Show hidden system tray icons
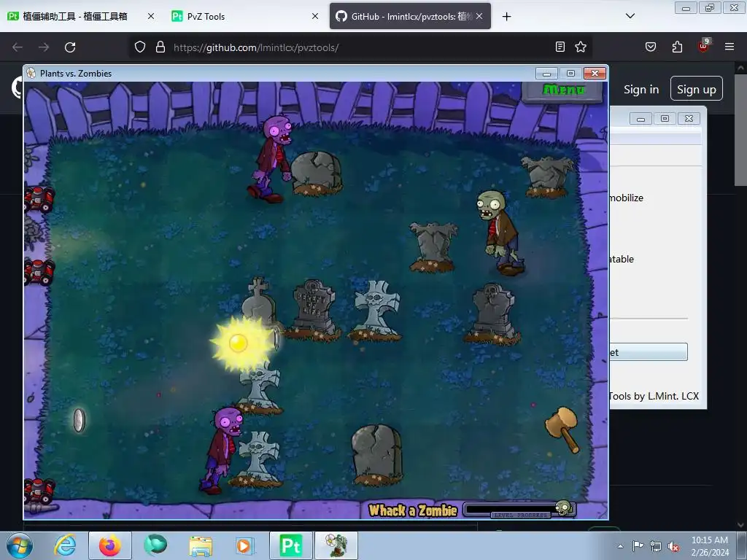The width and height of the screenshot is (747, 560). [620, 546]
